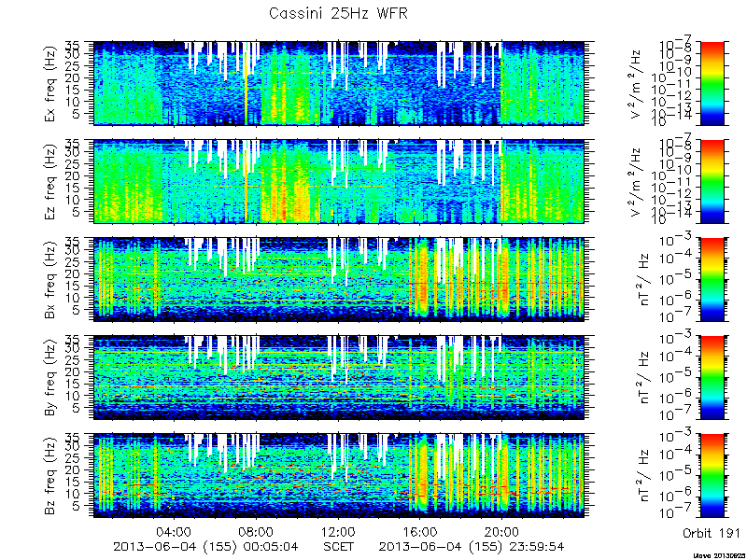Click the 08:00 time axis label
The height and width of the screenshot is (560, 747).
pyautogui.click(x=256, y=531)
